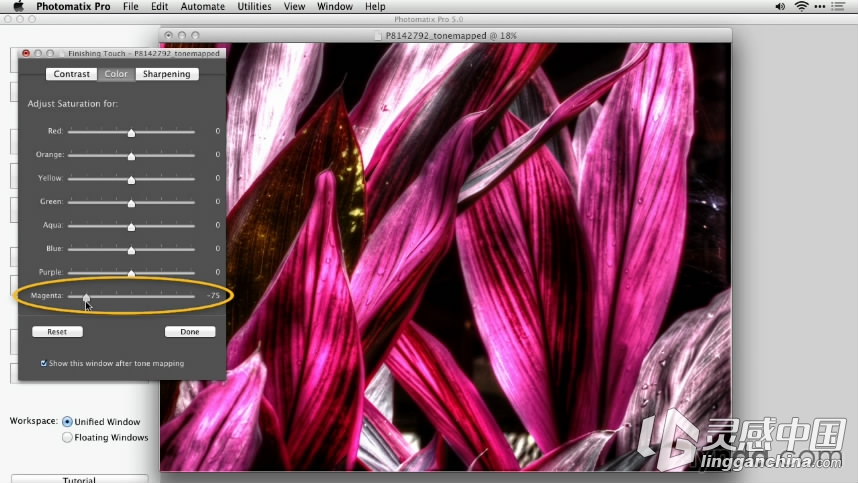Close the Finishing Touch panel
858x483 pixels.
[x=26, y=53]
